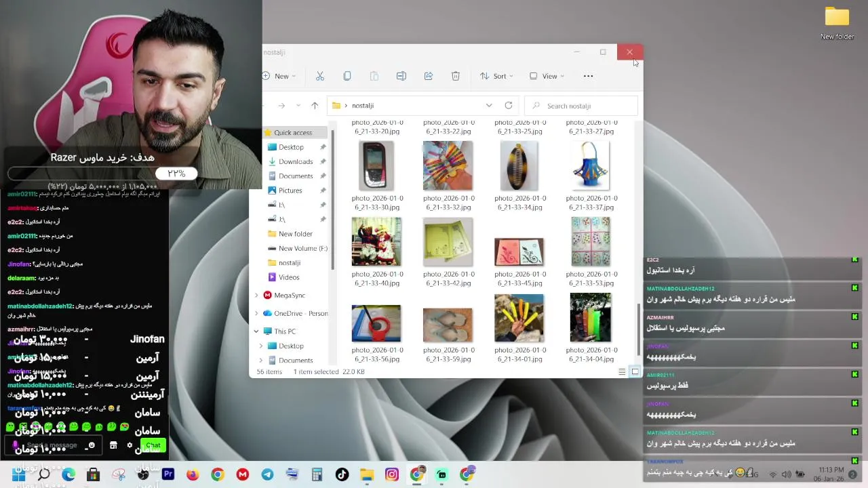Open Instagram from the taskbar
Image resolution: width=868 pixels, height=488 pixels.
tap(392, 474)
